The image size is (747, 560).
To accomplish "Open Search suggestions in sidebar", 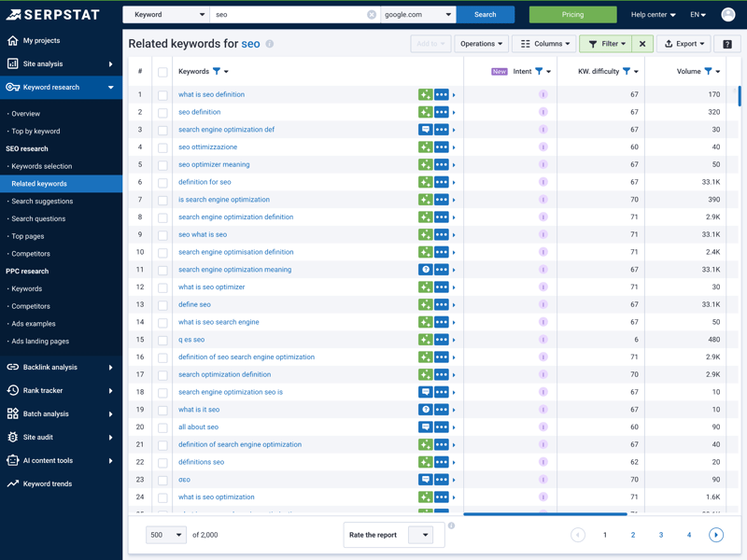I will click(x=42, y=202).
